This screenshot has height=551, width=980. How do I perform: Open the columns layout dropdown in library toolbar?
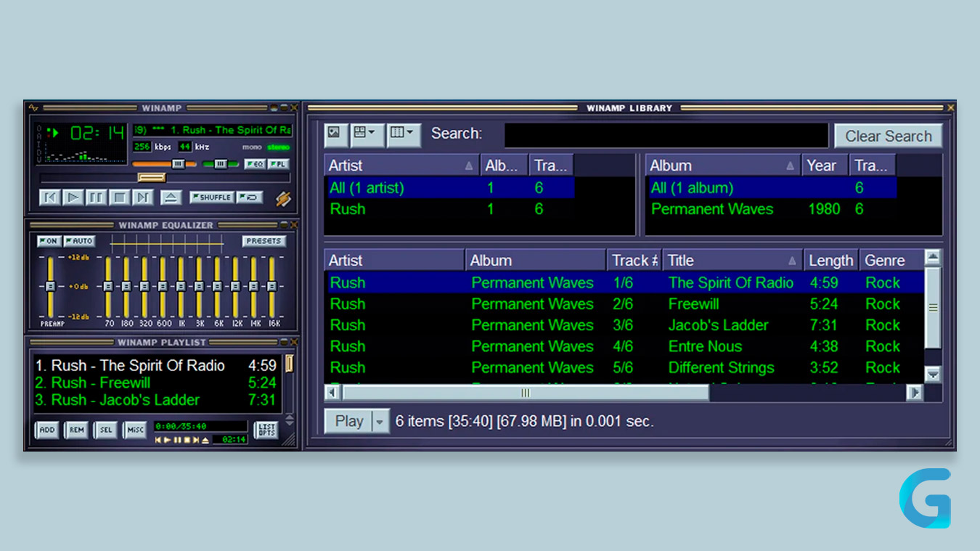403,134
